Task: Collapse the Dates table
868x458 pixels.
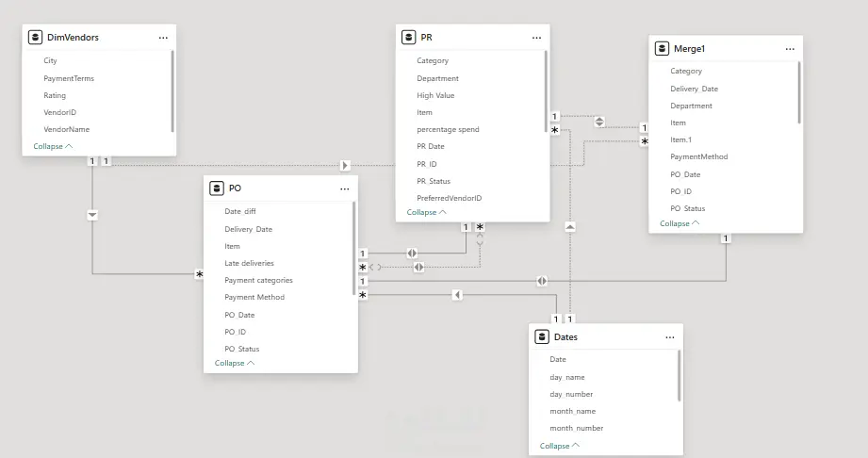Action: 559,446
